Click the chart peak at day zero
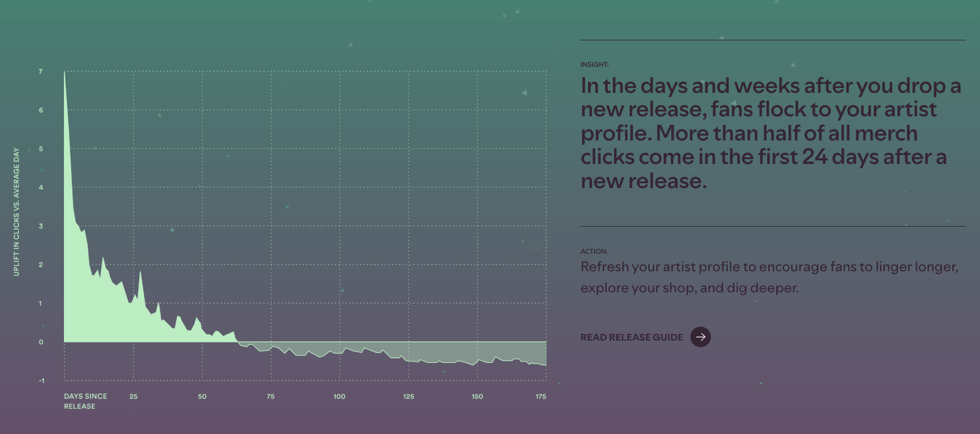The height and width of the screenshot is (434, 980). click(x=65, y=72)
